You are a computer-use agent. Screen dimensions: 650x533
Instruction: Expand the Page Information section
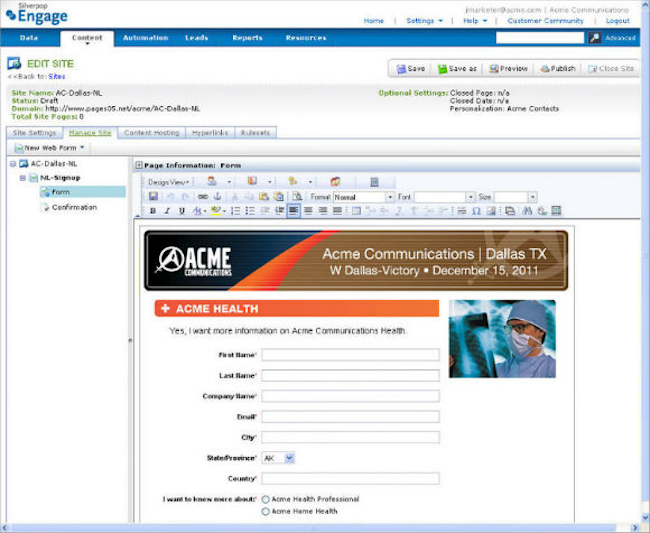tap(138, 164)
